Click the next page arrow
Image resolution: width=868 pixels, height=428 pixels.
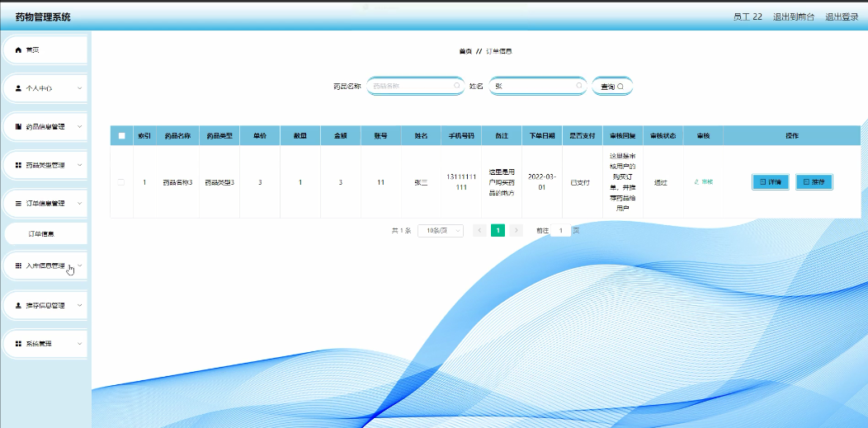pos(516,231)
